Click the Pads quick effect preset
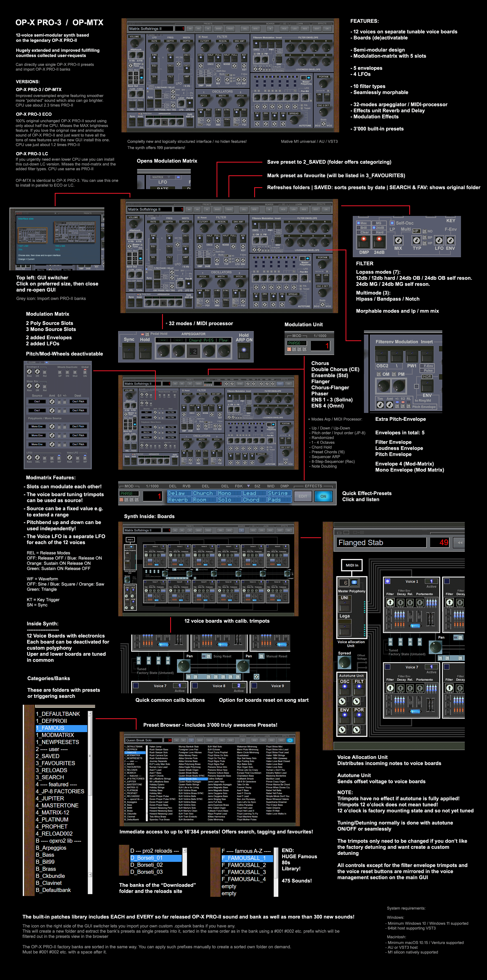The width and height of the screenshot is (487, 980). pos(279,500)
